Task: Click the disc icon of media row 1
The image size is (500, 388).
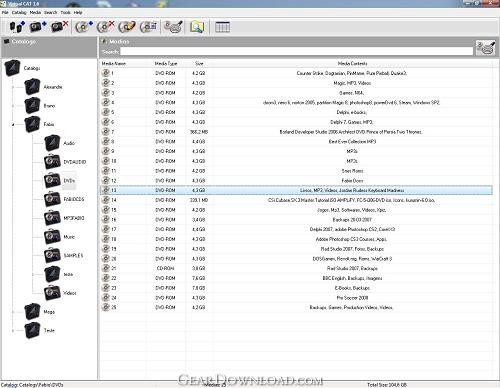Action: [x=106, y=73]
